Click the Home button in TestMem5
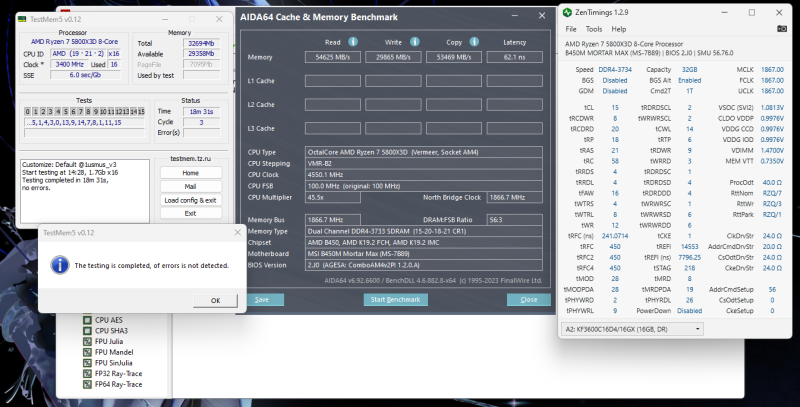The image size is (800, 407). pos(190,173)
